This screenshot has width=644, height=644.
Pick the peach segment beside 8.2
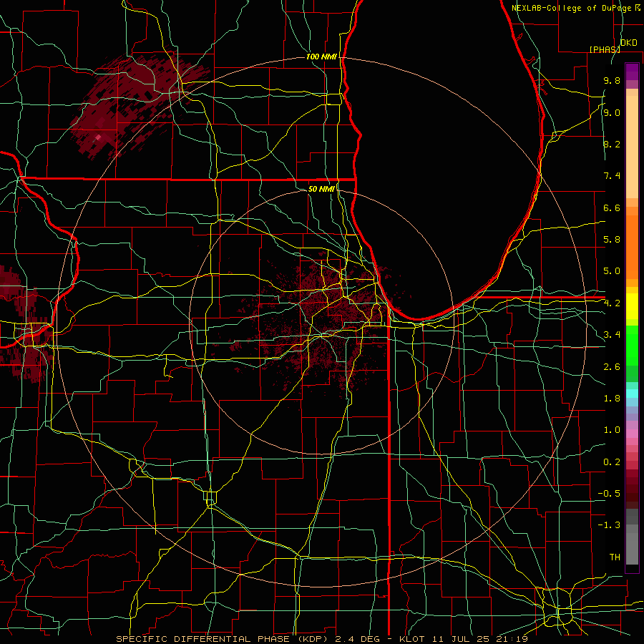tap(632, 147)
